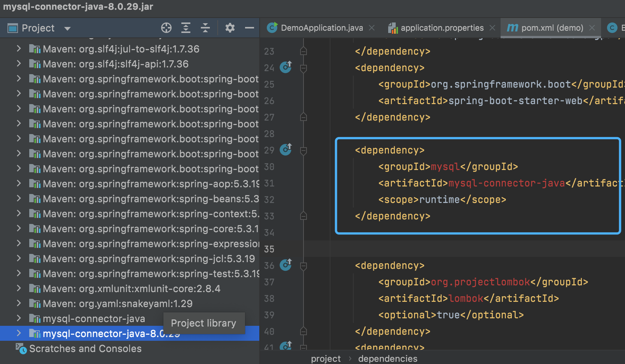Image resolution: width=625 pixels, height=364 pixels.
Task: Click the Scratches and Consoles icon
Action: (x=21, y=348)
